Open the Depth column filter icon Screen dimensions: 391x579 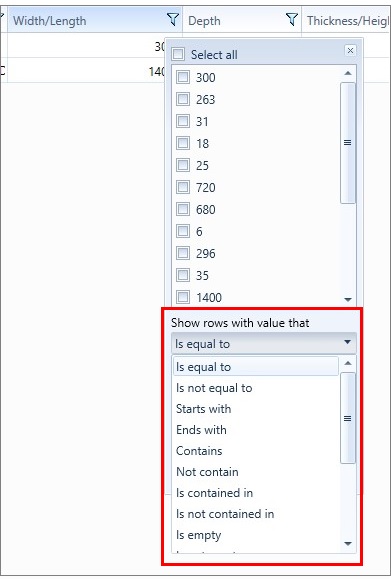292,19
